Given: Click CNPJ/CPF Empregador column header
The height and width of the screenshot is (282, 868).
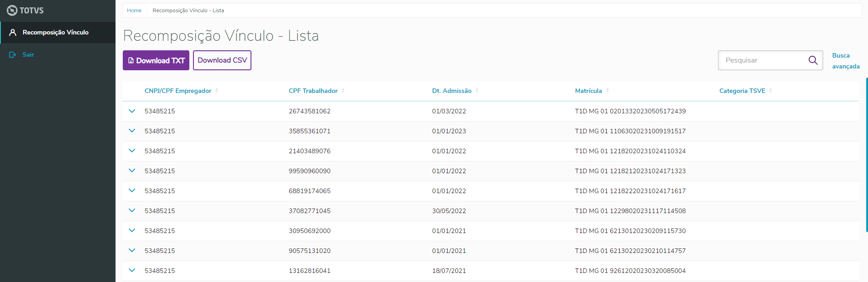Looking at the screenshot, I should pyautogui.click(x=178, y=91).
